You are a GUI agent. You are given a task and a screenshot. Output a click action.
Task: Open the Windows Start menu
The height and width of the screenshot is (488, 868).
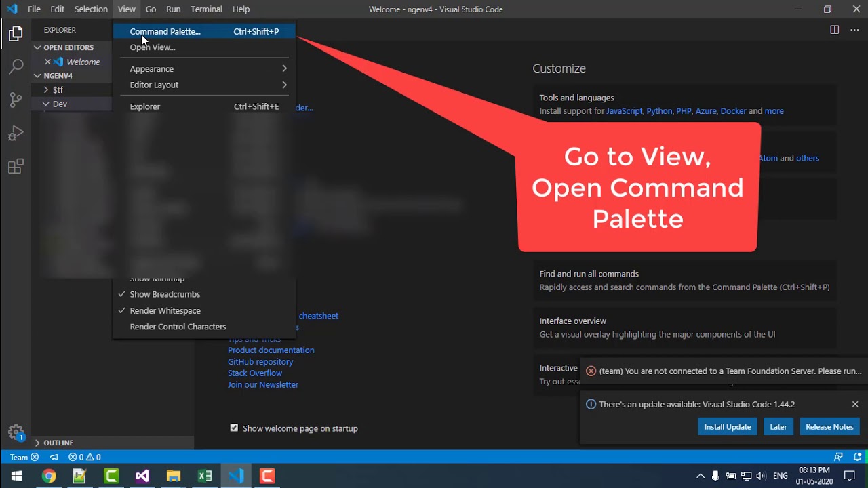(x=16, y=476)
